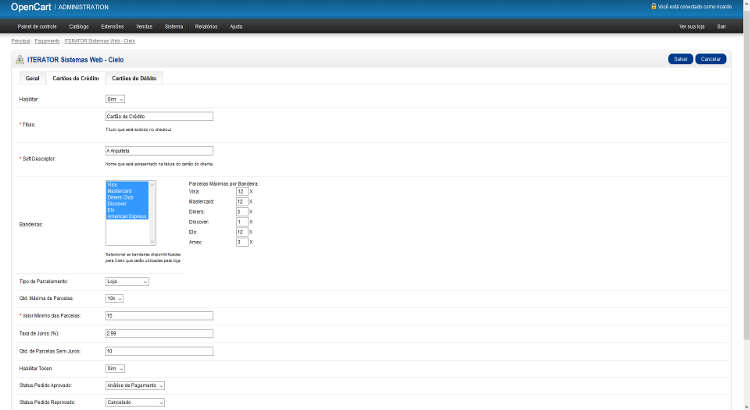The height and width of the screenshot is (410, 750).
Task: Open the Vendas menu
Action: click(144, 26)
